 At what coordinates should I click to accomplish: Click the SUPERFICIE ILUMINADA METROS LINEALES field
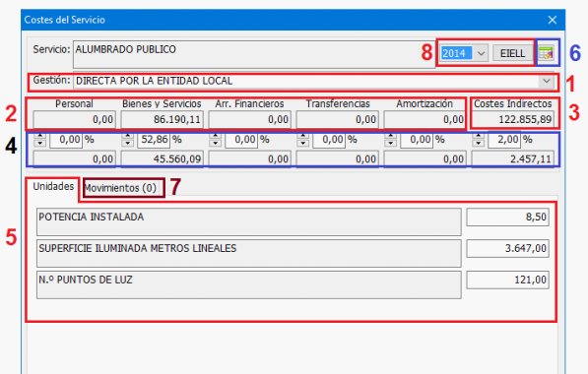click(249, 253)
